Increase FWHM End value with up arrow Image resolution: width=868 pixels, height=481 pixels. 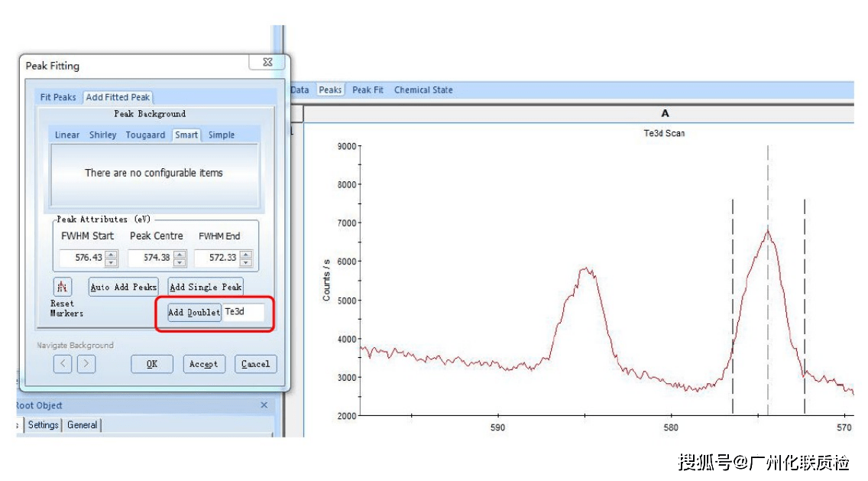(x=246, y=255)
